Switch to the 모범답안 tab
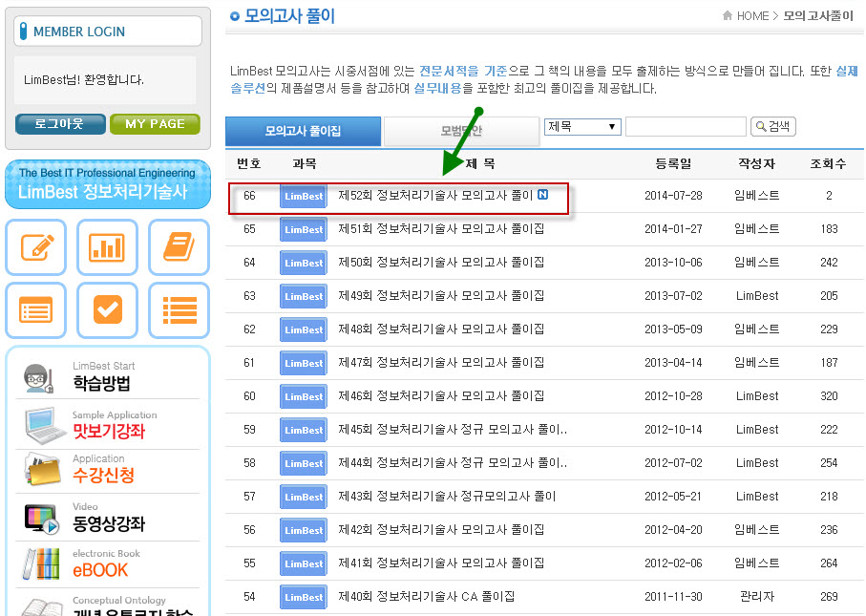This screenshot has height=616, width=866. pos(461,131)
